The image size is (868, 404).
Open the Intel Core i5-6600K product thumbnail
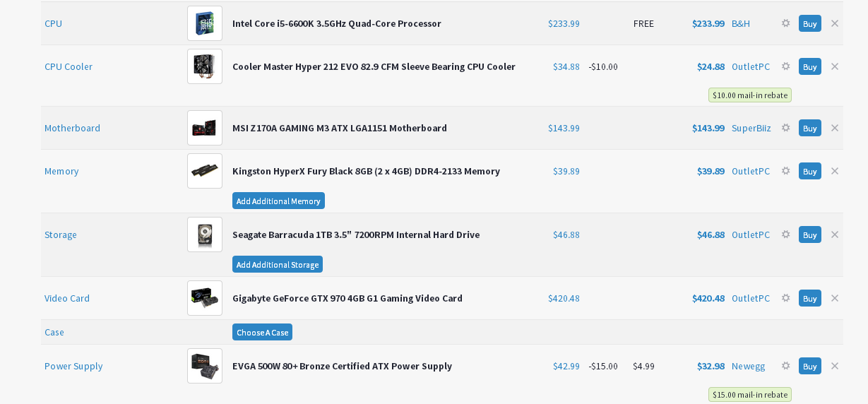(205, 23)
